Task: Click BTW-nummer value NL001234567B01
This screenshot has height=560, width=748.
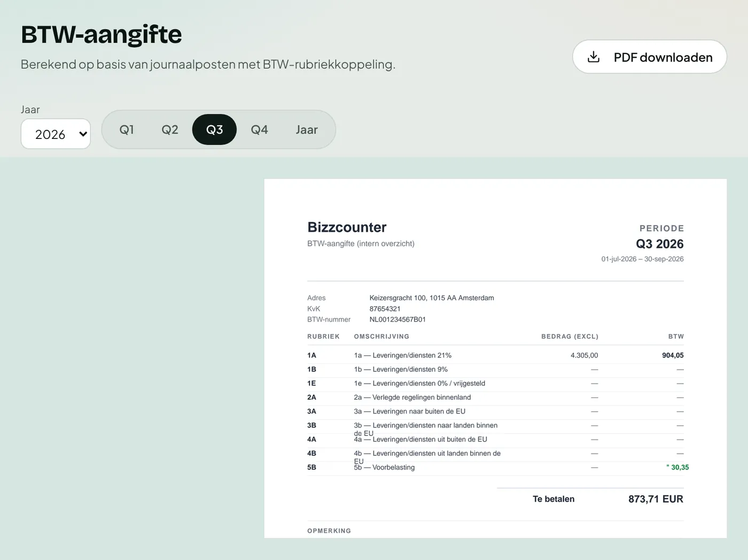Action: tap(398, 319)
